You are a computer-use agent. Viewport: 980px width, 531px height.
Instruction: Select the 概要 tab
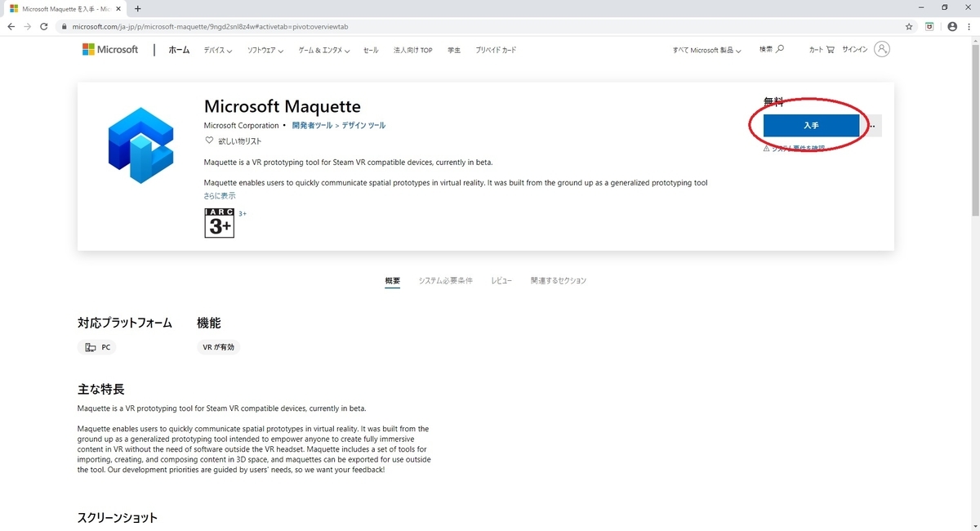(393, 281)
